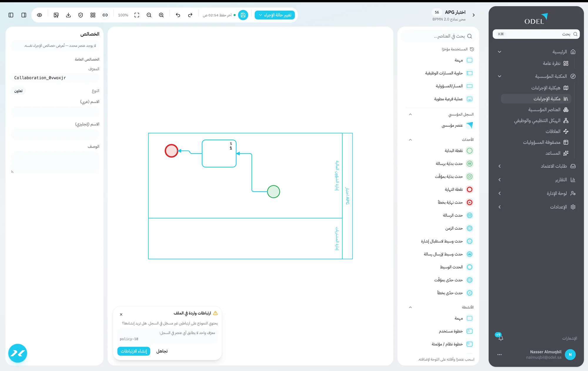Viewport: 588px width, 371px height.
Task: Toggle preview eye icon in toolbar
Action: (x=39, y=15)
